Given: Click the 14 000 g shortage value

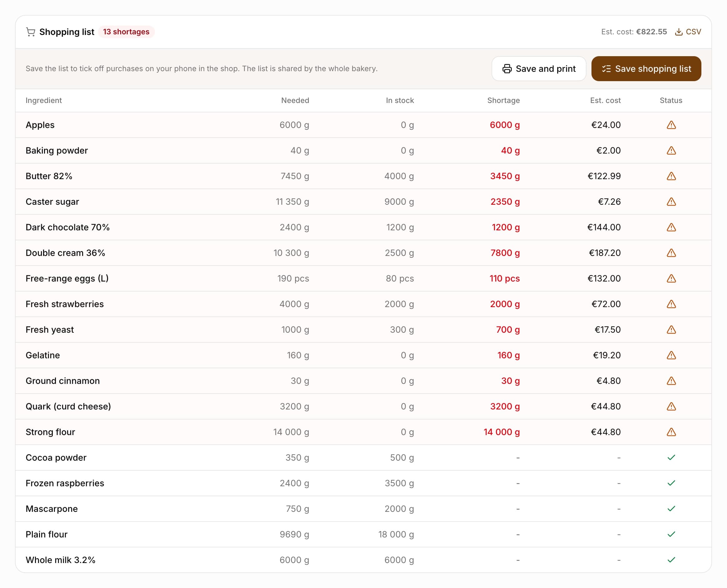Looking at the screenshot, I should pyautogui.click(x=502, y=432).
